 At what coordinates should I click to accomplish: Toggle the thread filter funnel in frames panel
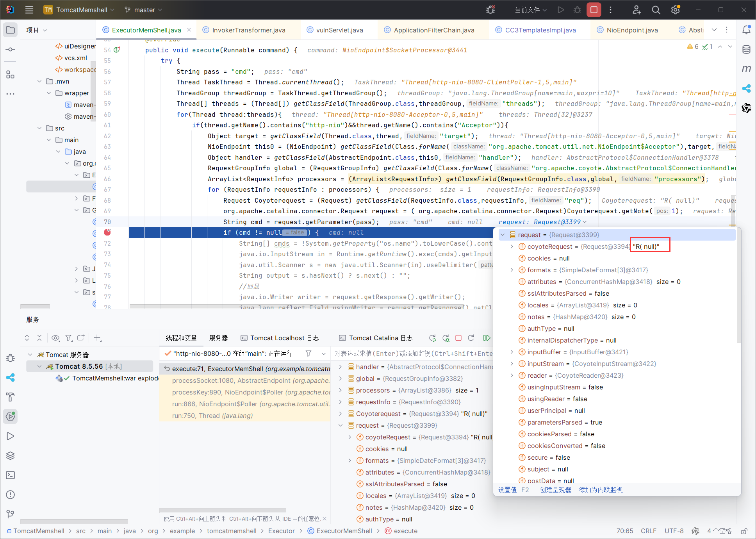(308, 353)
